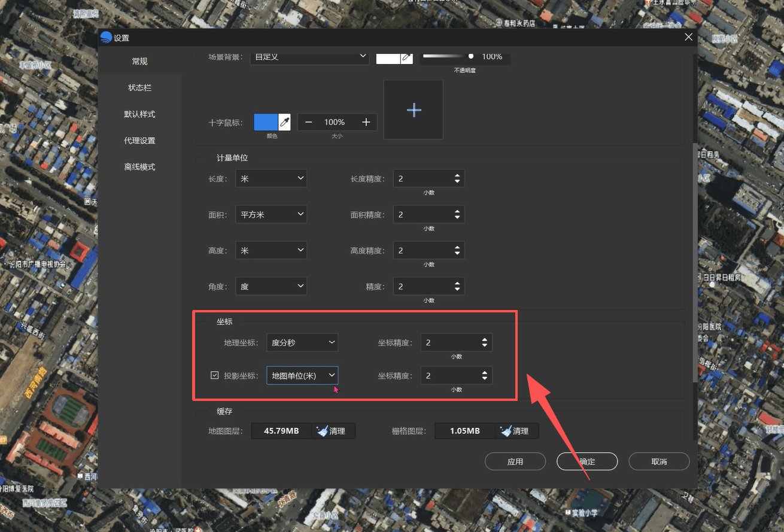Open the 角度 unit dropdown
Image resolution: width=784 pixels, height=532 pixels.
click(x=271, y=286)
